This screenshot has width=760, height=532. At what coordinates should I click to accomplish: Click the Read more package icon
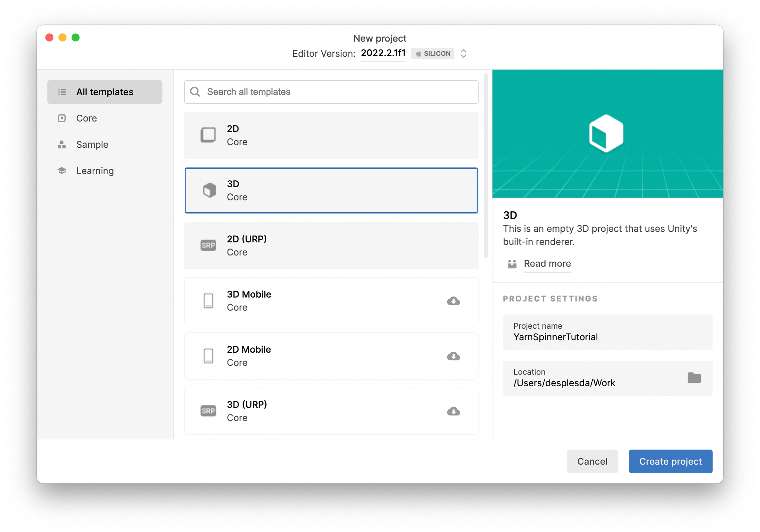(x=512, y=264)
